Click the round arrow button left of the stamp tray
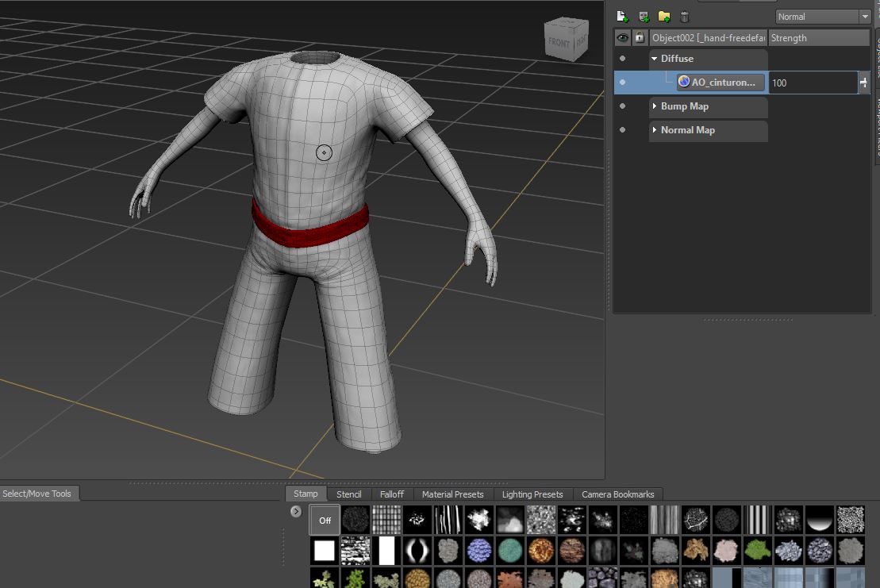Image resolution: width=880 pixels, height=588 pixels. pyautogui.click(x=297, y=512)
